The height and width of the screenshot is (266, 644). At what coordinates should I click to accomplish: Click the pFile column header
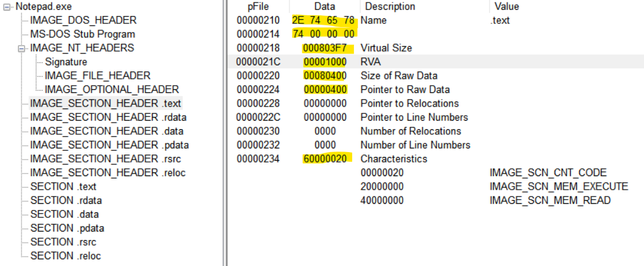pyautogui.click(x=258, y=7)
